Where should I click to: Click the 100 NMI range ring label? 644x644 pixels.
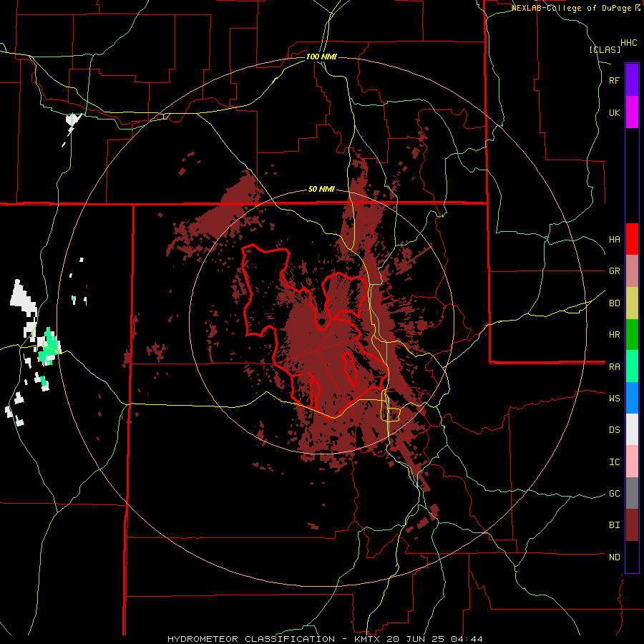[321, 57]
